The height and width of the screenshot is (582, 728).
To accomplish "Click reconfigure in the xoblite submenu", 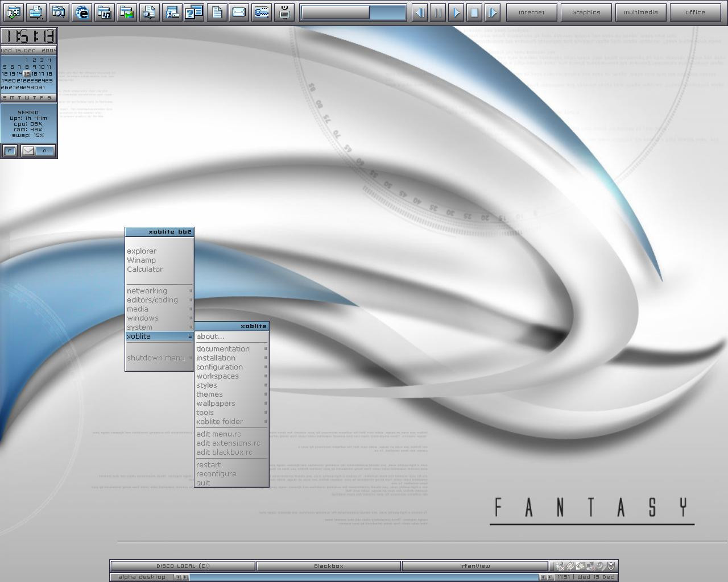I will point(231,474).
